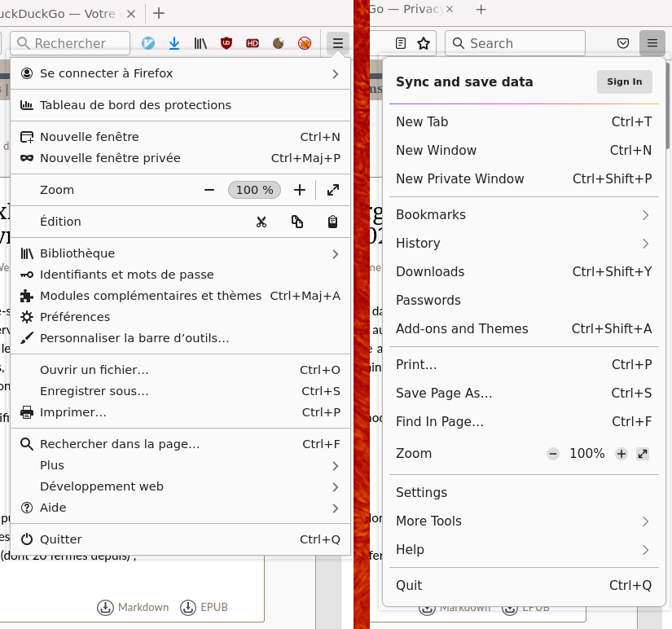Click the Sign In button

pos(625,82)
